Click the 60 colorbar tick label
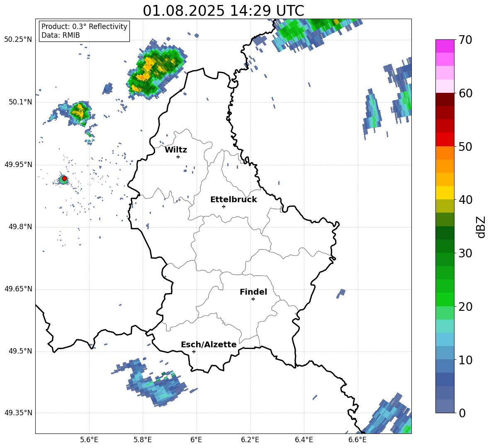This screenshot has height=448, width=491. 465,93
